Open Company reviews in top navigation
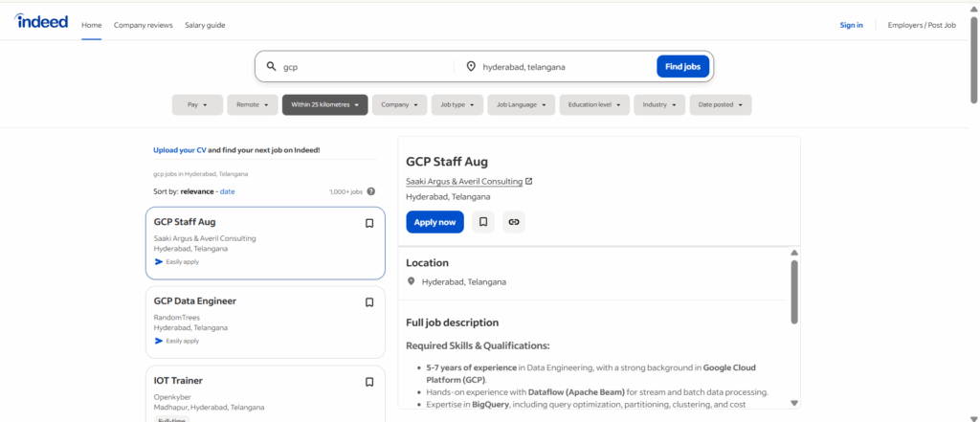 [x=144, y=25]
